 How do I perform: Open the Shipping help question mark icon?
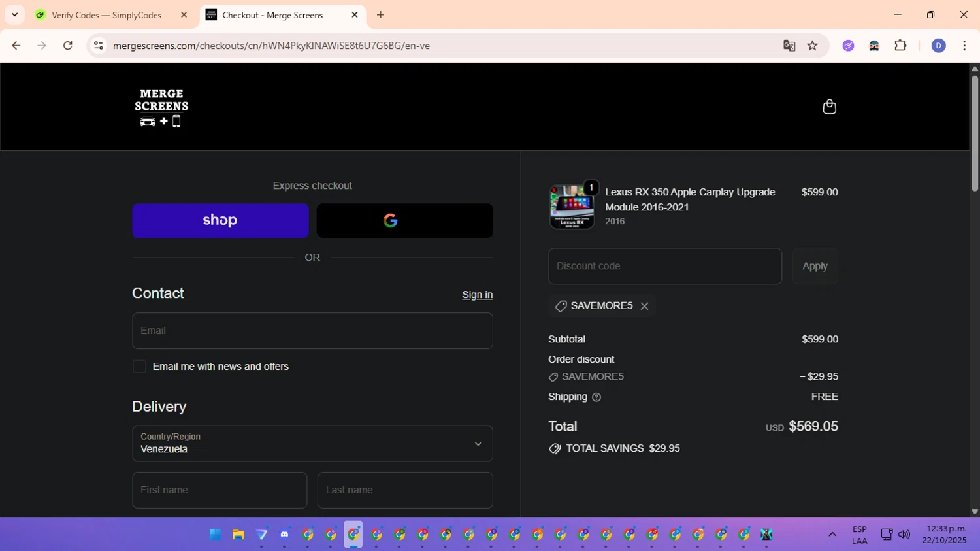tap(596, 397)
